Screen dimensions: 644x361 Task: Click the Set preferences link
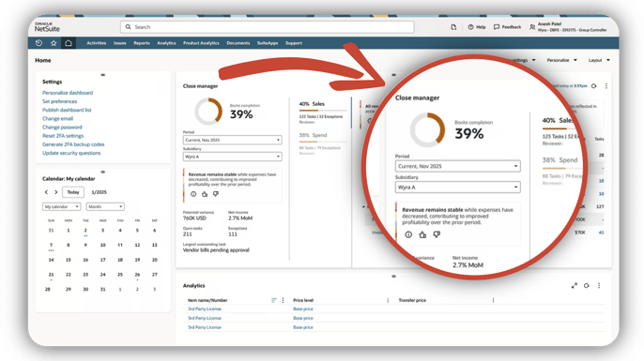pyautogui.click(x=59, y=101)
